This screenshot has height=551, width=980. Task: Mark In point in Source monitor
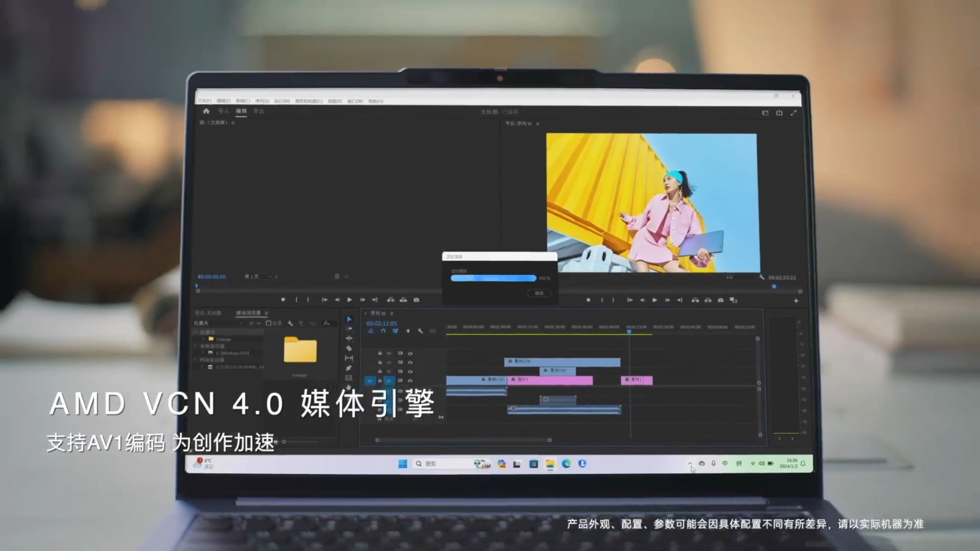(296, 300)
